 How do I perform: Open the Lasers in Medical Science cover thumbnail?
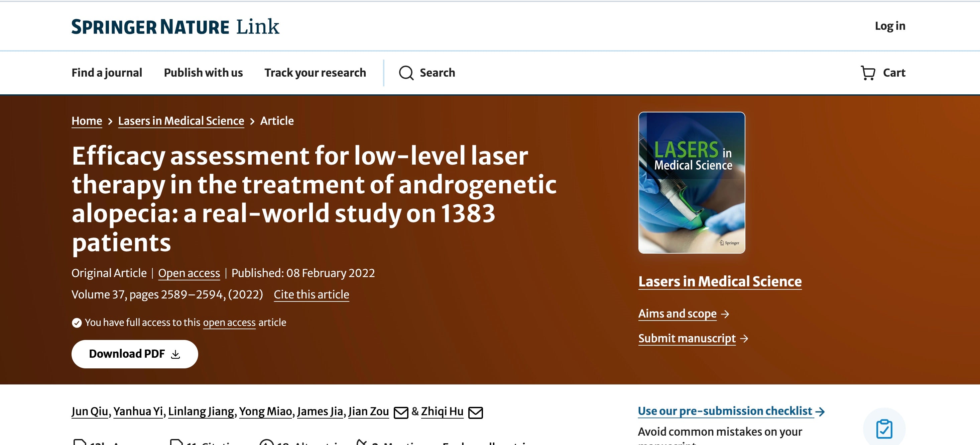click(x=691, y=182)
